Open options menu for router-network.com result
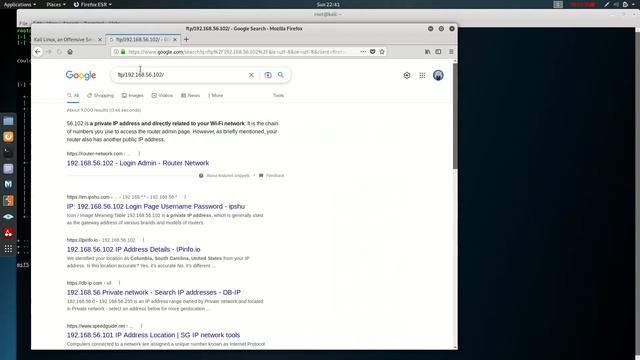 click(x=139, y=154)
